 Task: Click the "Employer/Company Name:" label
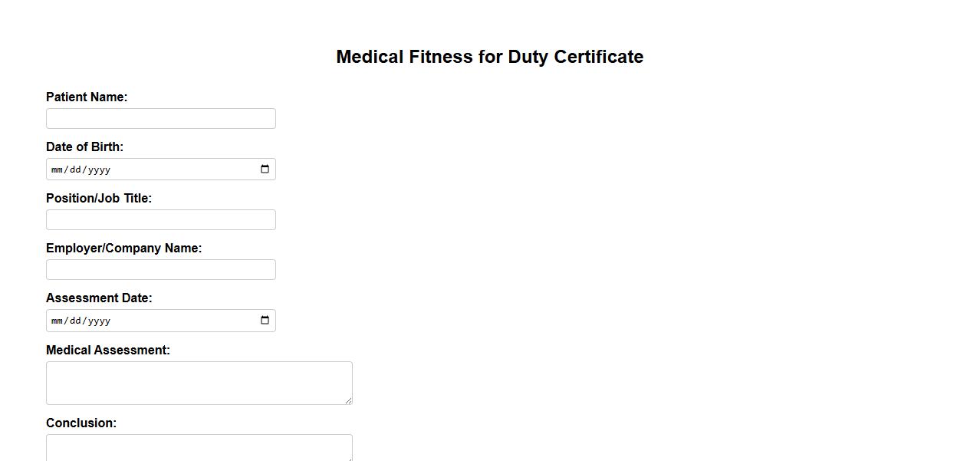[x=123, y=249]
